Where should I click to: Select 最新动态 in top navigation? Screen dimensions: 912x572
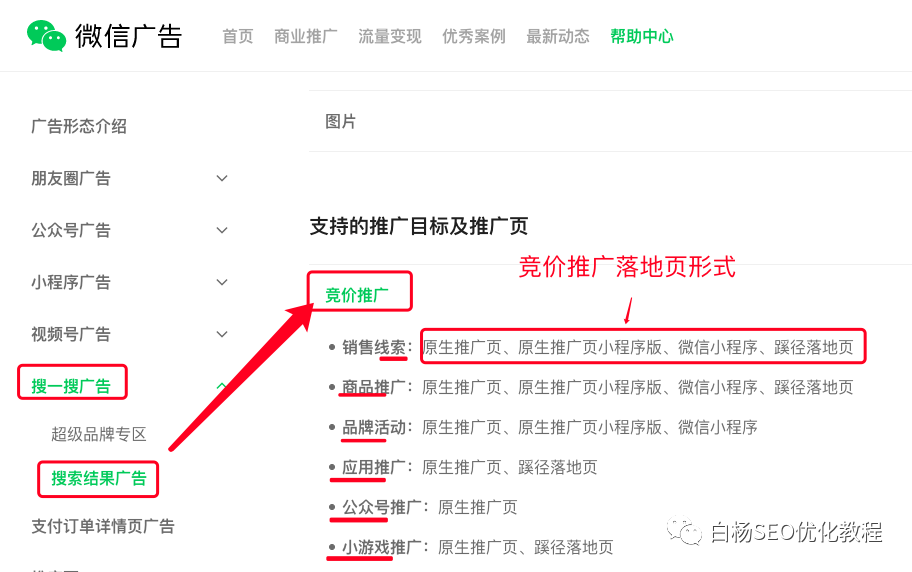point(558,37)
